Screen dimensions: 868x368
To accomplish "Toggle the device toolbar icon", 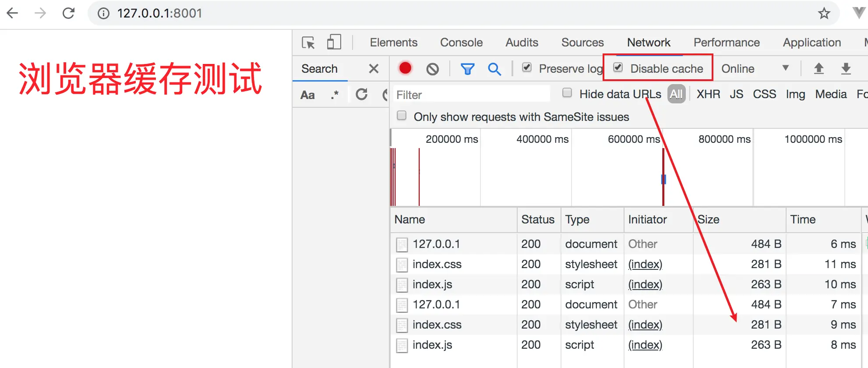I will pos(334,42).
